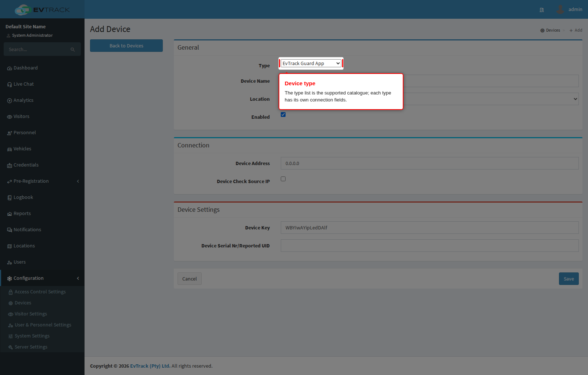588x375 pixels.
Task: Click the System Settings sliders icon
Action: (x=11, y=336)
